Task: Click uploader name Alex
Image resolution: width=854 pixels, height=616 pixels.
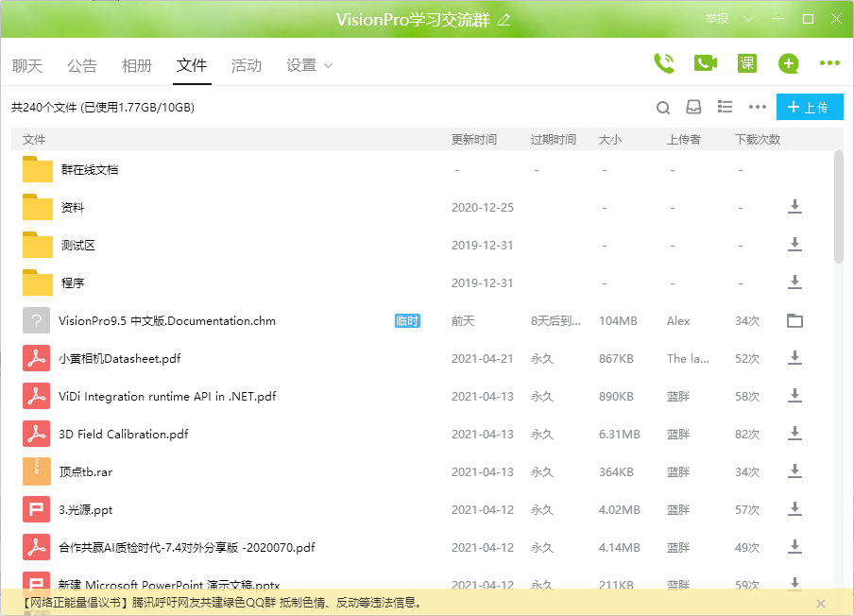Action: click(x=678, y=321)
